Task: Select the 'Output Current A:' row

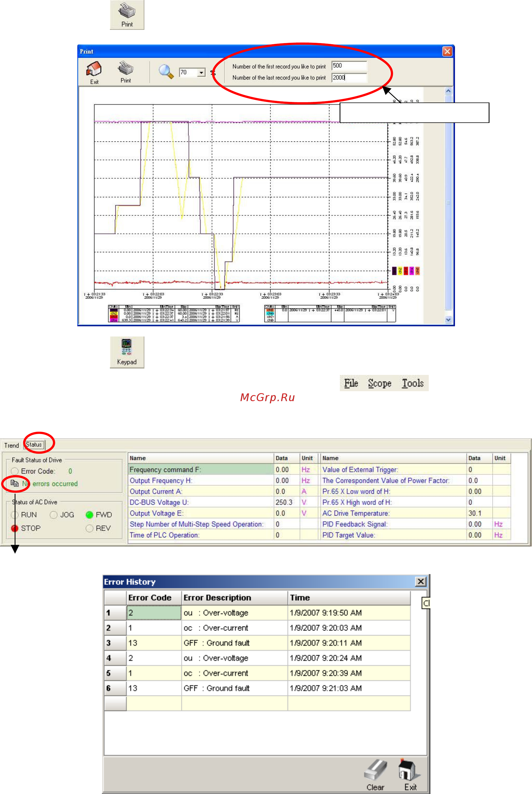Action: tap(223, 491)
